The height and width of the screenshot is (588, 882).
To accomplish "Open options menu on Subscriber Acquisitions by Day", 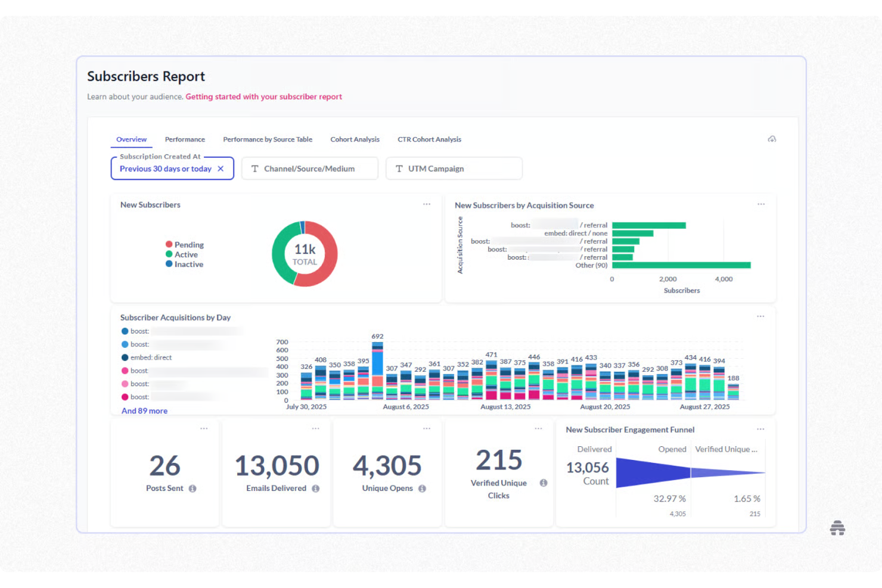I will click(760, 316).
